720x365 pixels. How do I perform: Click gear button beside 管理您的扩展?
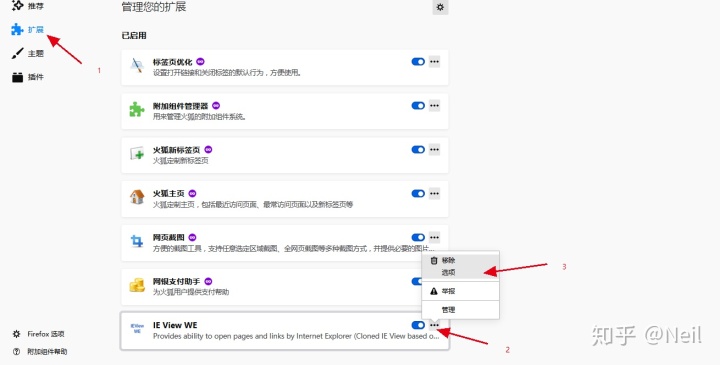pos(440,7)
